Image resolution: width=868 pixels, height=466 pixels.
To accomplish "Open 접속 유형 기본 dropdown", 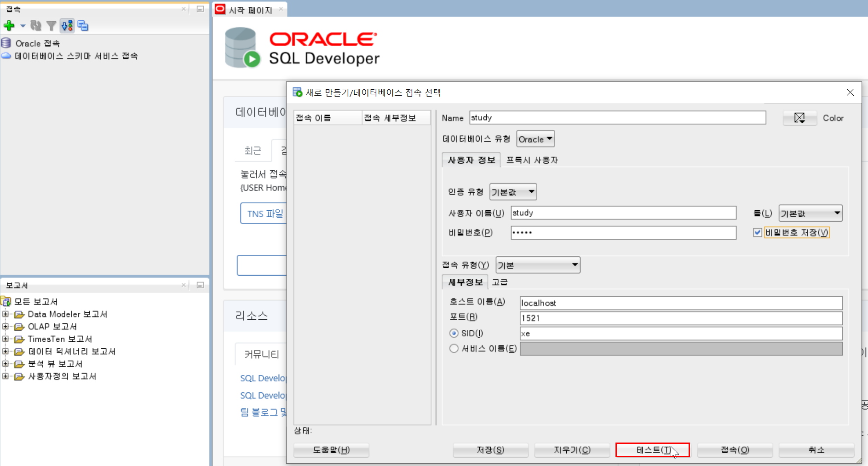I will (x=538, y=265).
